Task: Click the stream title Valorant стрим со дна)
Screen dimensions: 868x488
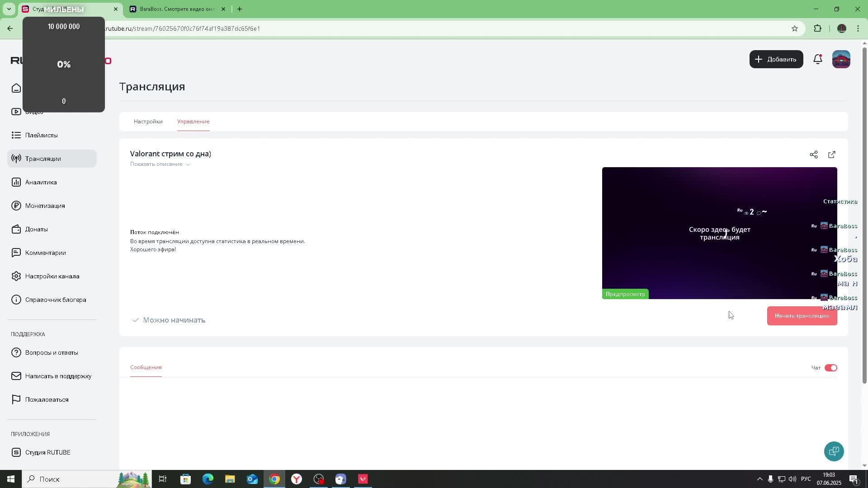Action: (x=170, y=154)
